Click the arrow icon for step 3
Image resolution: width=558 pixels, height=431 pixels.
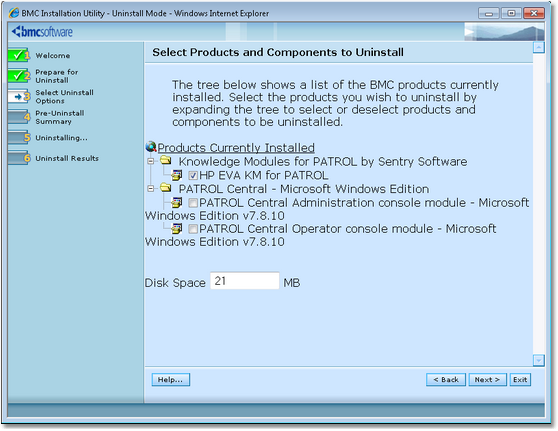pyautogui.click(x=19, y=96)
